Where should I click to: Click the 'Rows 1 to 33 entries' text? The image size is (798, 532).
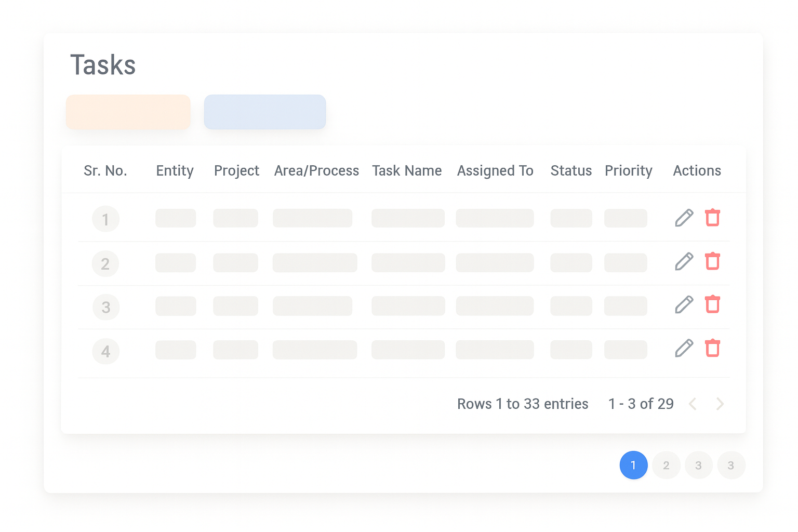(x=523, y=404)
